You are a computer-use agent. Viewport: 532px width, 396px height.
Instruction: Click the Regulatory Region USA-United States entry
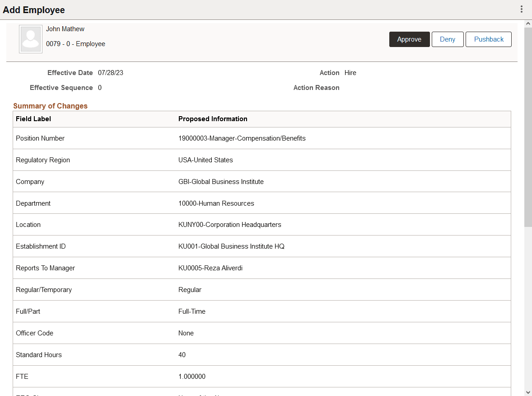(x=205, y=160)
